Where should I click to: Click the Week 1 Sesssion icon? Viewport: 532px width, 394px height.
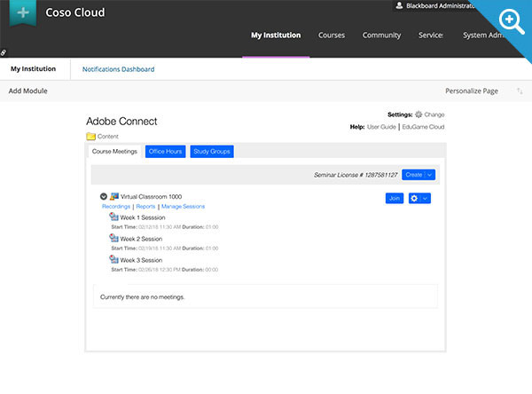113,217
